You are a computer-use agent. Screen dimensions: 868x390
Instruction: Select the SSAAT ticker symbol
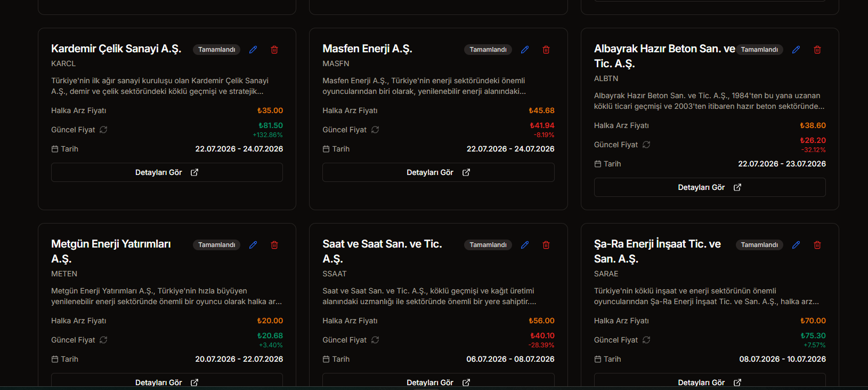click(335, 274)
